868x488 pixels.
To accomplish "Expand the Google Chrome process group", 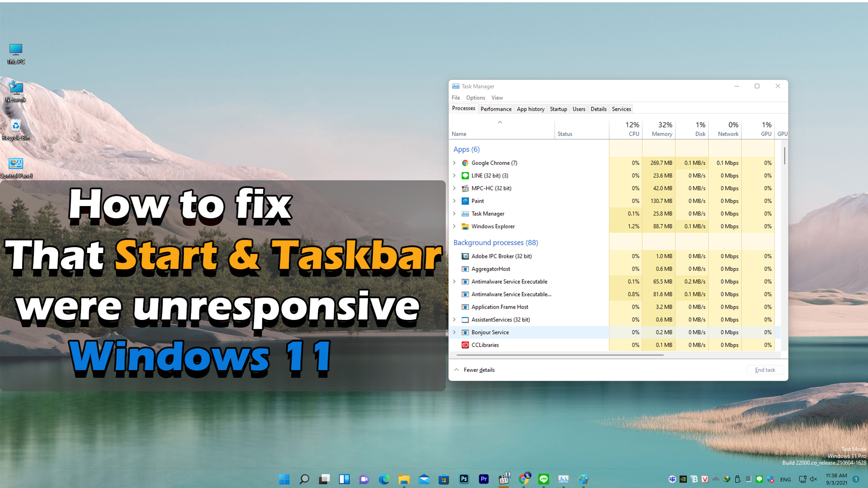I will (454, 163).
